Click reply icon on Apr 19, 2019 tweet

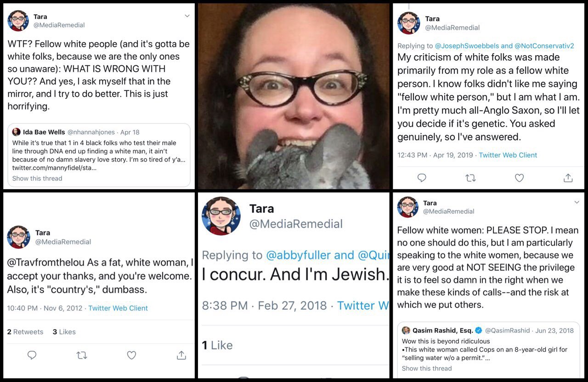(x=422, y=178)
